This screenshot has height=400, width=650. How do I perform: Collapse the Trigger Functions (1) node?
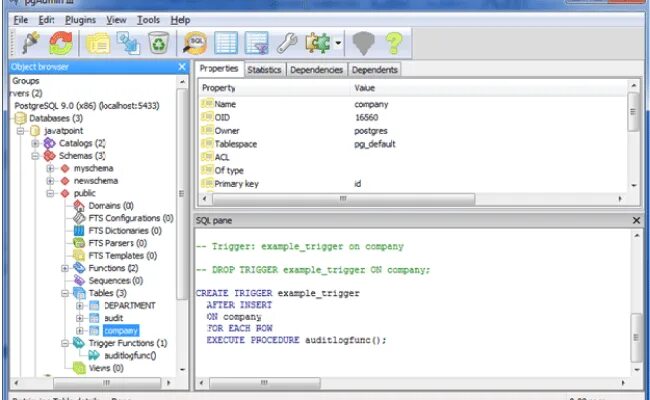65,343
